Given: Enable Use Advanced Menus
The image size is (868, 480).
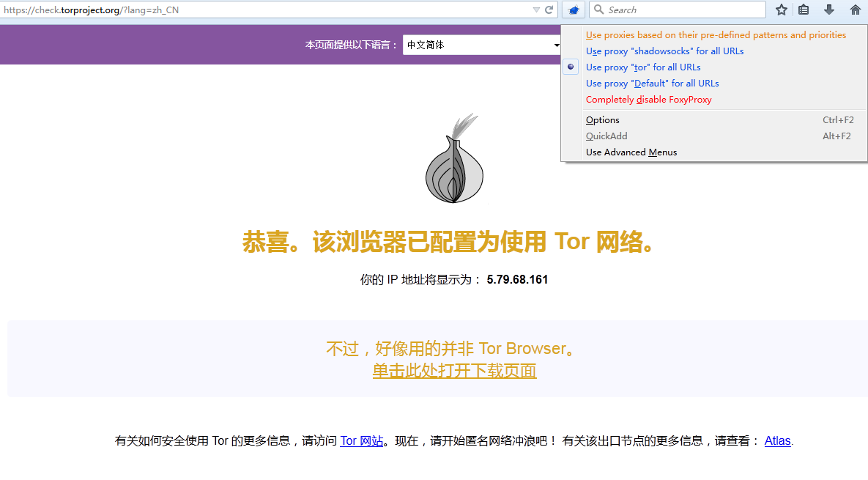Looking at the screenshot, I should tap(714, 152).
